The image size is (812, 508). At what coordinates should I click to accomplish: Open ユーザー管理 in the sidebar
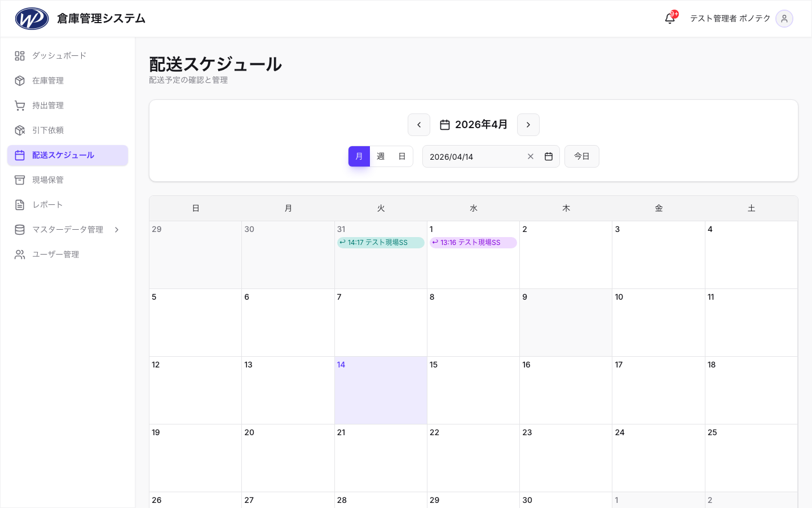[68, 255]
